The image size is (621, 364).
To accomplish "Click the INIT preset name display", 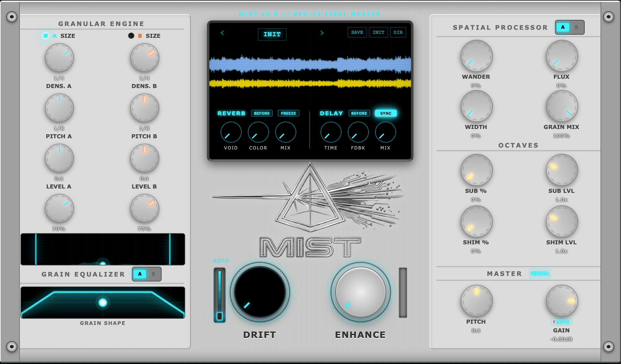I will [x=272, y=34].
